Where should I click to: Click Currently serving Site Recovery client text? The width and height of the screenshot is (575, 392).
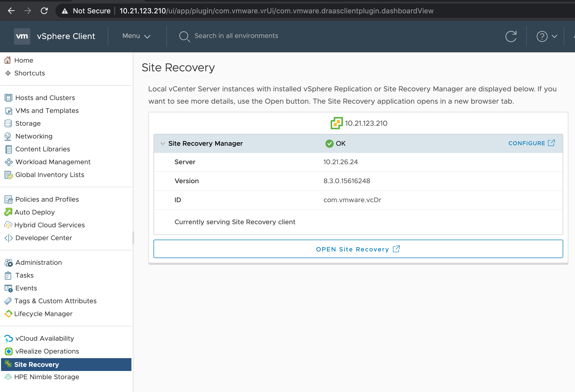(x=235, y=222)
